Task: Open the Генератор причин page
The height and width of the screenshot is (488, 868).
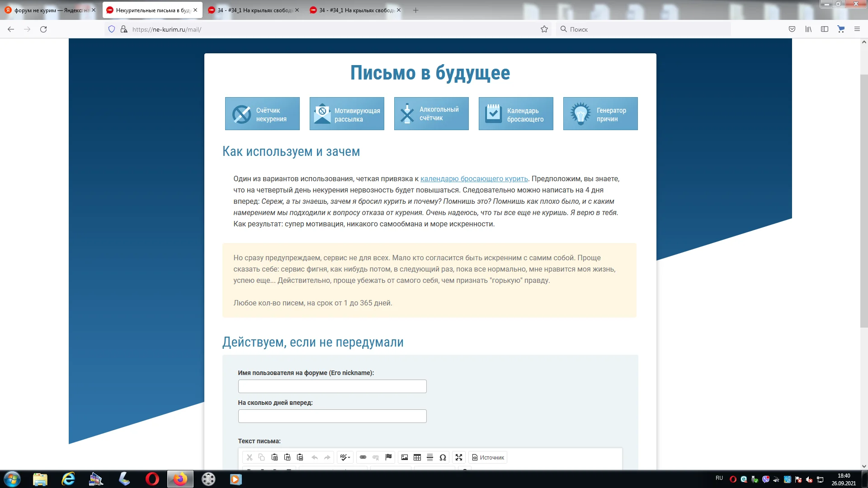Action: click(600, 114)
